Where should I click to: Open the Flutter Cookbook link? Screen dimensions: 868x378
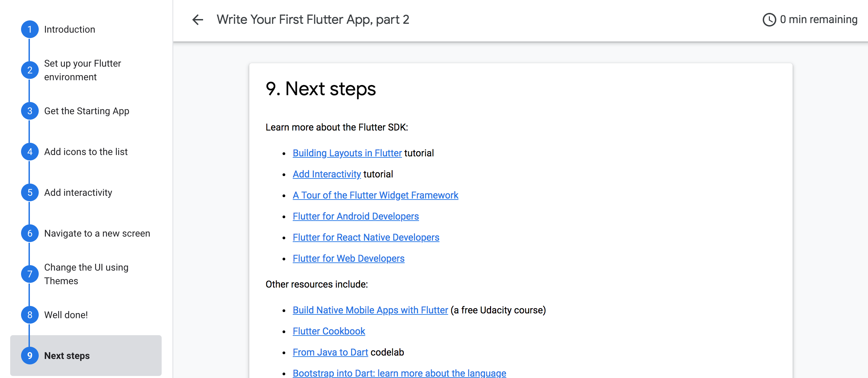pos(329,331)
